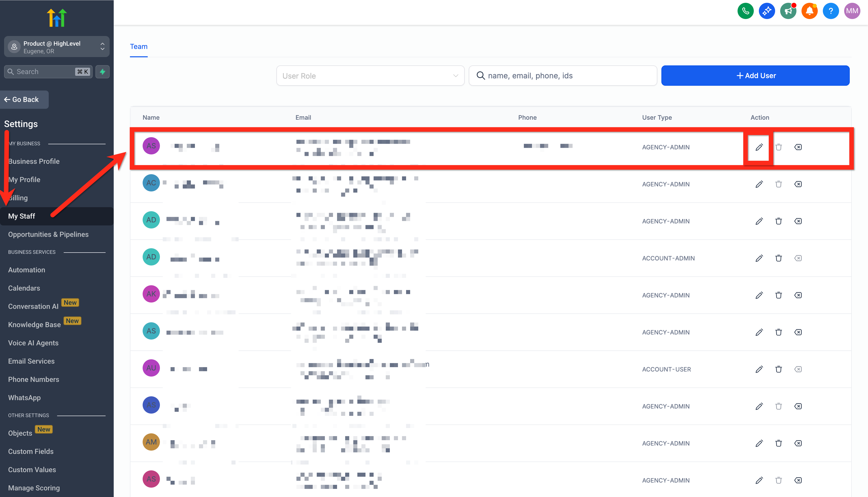Click the Go Back button
868x497 pixels.
[24, 99]
